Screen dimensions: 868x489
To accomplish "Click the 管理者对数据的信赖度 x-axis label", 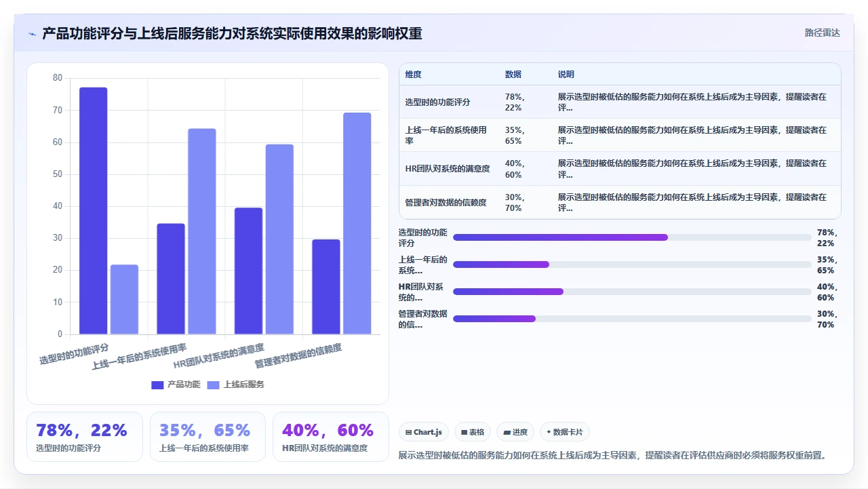I will 298,356.
